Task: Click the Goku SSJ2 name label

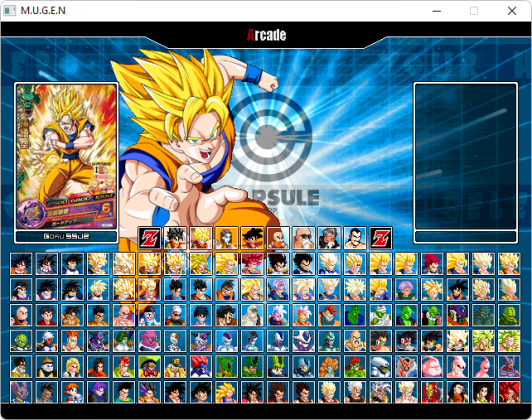Action: 66,236
